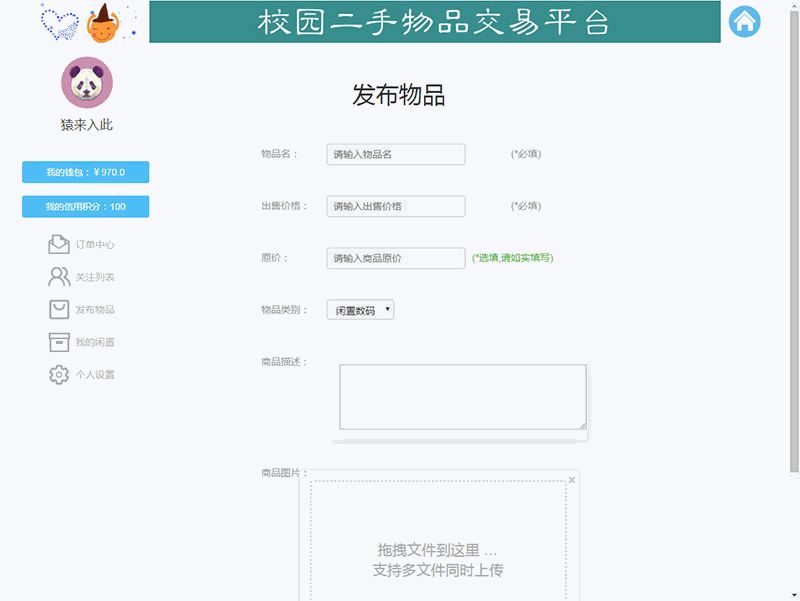Focus the 物品名 input field

[395, 154]
